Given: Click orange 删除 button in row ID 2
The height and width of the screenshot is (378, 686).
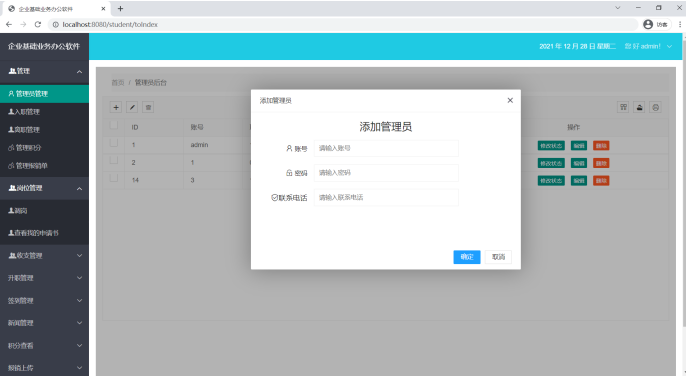Looking at the screenshot, I should [601, 163].
